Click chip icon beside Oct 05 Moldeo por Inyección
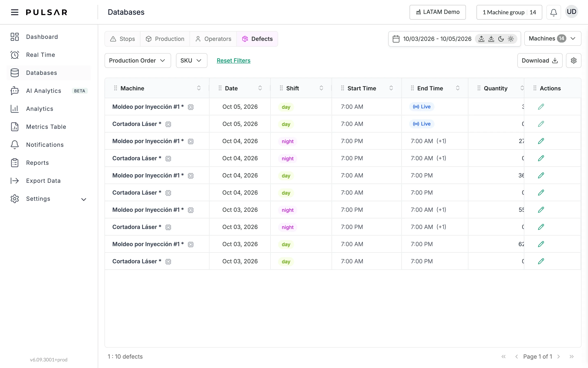The image size is (588, 368). 191,107
